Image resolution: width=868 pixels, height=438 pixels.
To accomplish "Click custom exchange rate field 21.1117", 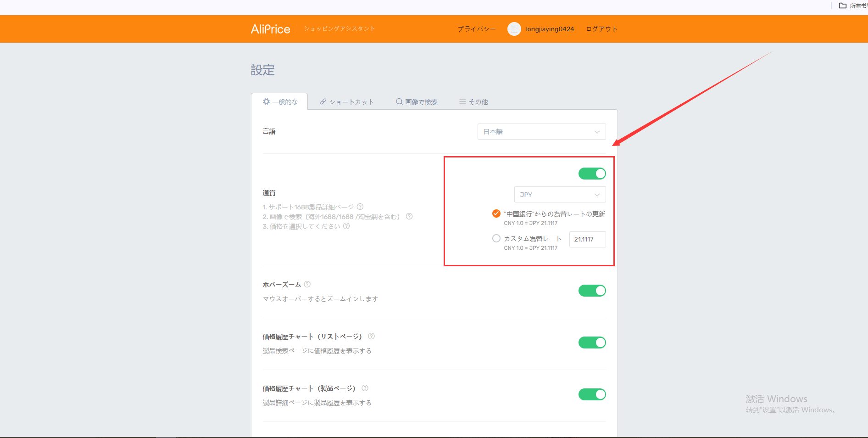I will (x=587, y=239).
